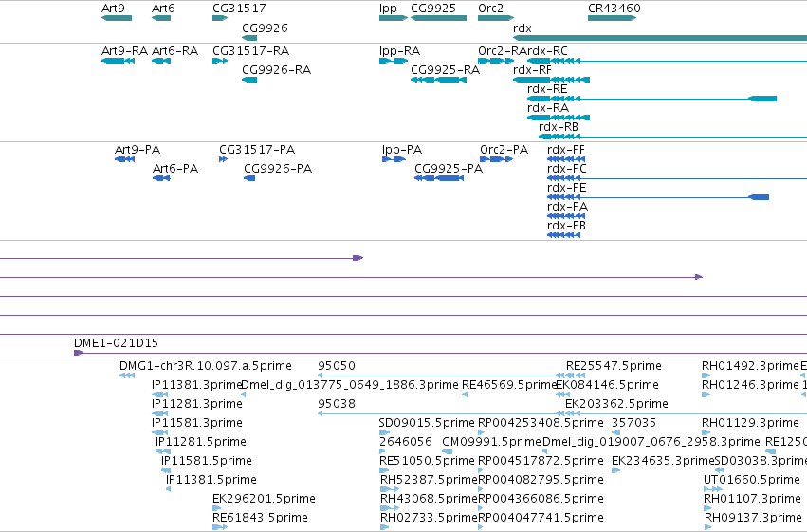Viewport: 807px width, 532px height.
Task: Click the EK234635.3prime EST label
Action: pos(663,461)
